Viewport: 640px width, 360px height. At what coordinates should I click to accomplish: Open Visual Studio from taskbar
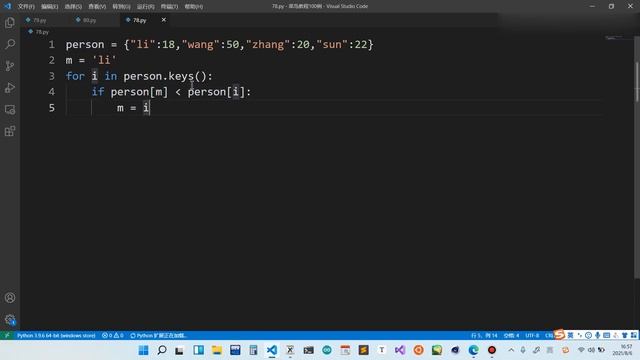pos(400,350)
